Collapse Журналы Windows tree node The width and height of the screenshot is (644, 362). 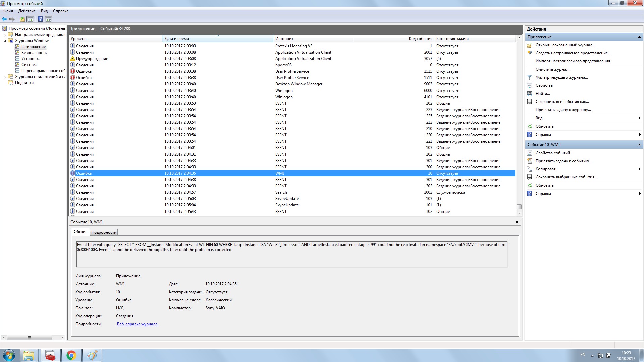click(5, 41)
